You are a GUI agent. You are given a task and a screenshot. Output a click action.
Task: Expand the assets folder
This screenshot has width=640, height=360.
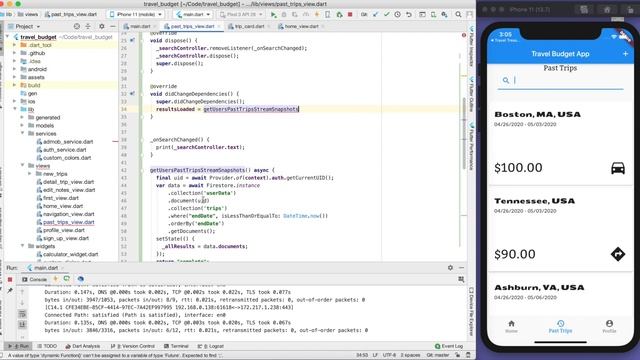pos(15,77)
